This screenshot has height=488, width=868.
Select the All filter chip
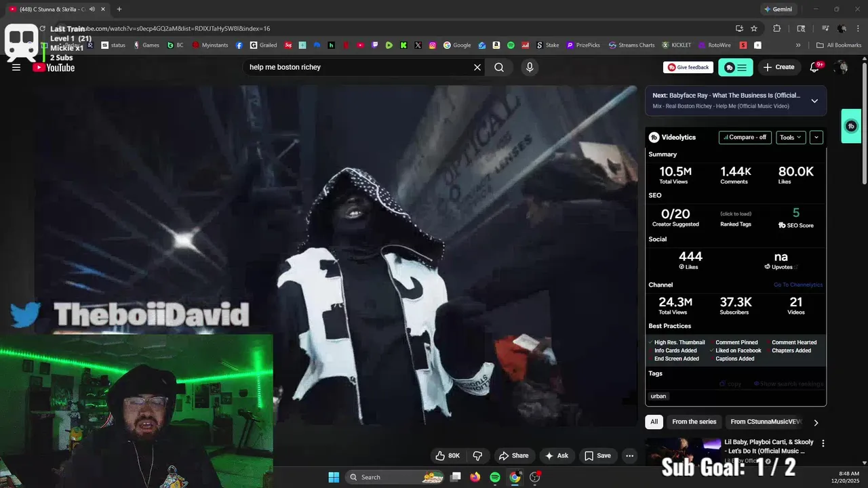click(654, 422)
